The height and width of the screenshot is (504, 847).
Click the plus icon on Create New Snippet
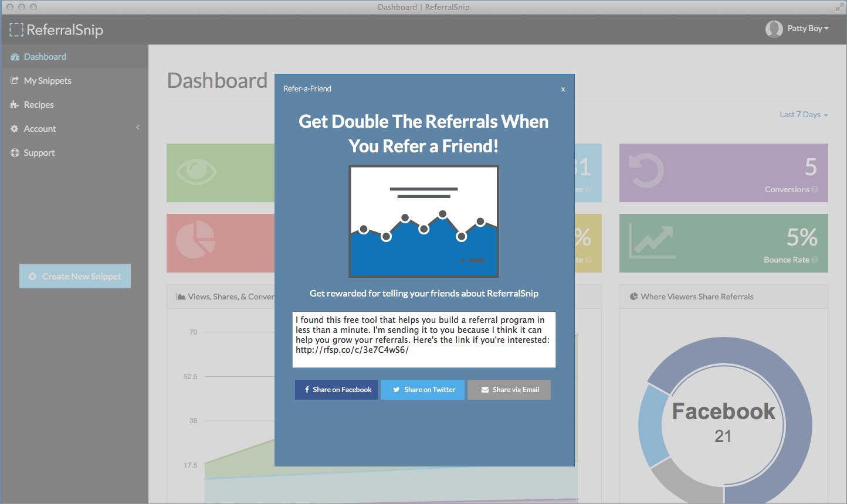click(x=33, y=277)
